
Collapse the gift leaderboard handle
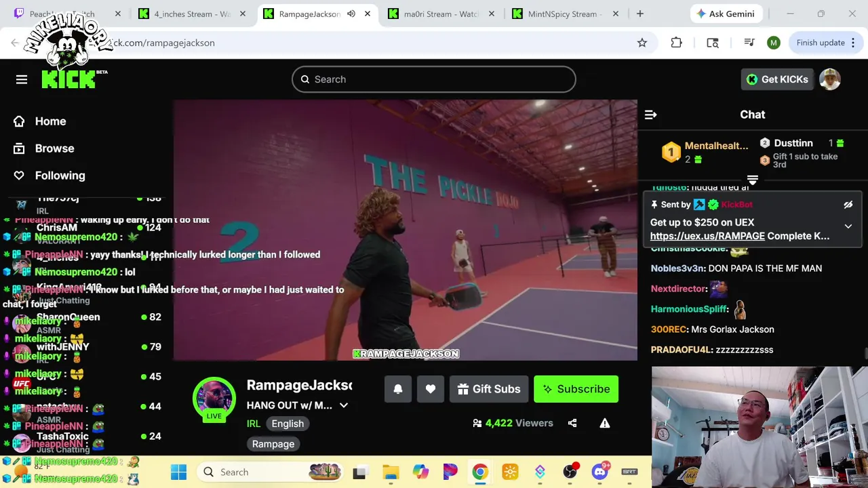(x=753, y=180)
